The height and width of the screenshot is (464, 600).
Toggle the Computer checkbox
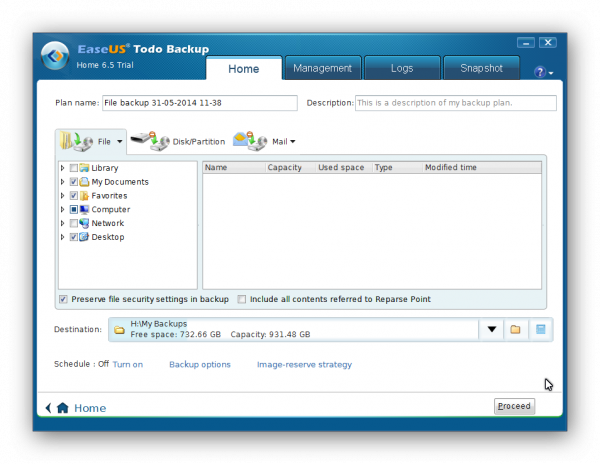tap(73, 209)
